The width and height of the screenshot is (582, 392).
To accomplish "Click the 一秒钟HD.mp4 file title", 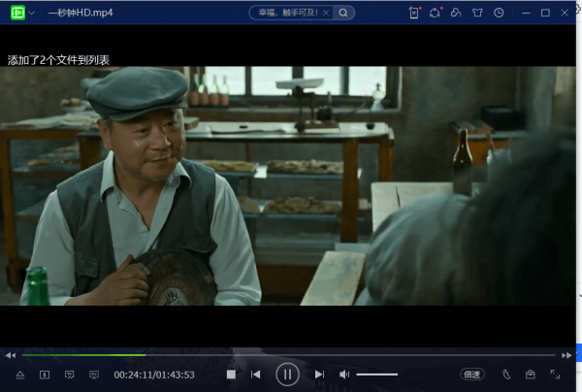I will click(x=81, y=13).
